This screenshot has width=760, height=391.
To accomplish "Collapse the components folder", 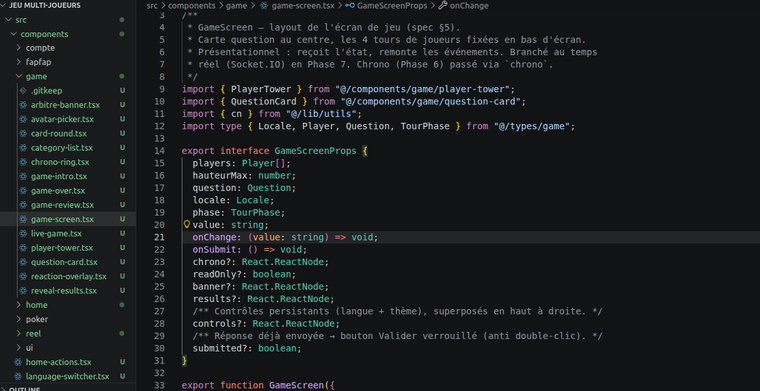I will (13, 34).
